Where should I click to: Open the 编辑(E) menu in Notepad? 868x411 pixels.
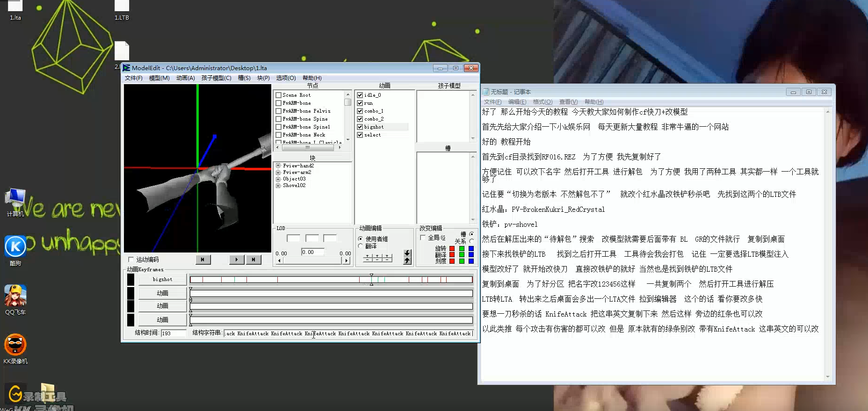click(x=517, y=102)
